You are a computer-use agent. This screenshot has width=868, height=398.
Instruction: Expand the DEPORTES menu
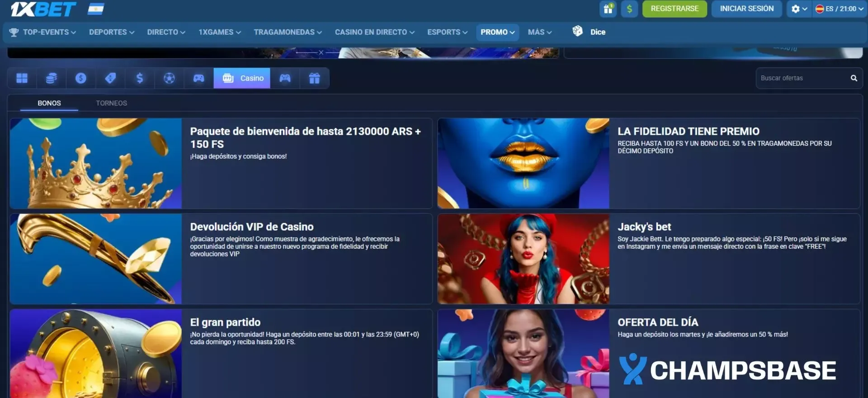point(112,32)
